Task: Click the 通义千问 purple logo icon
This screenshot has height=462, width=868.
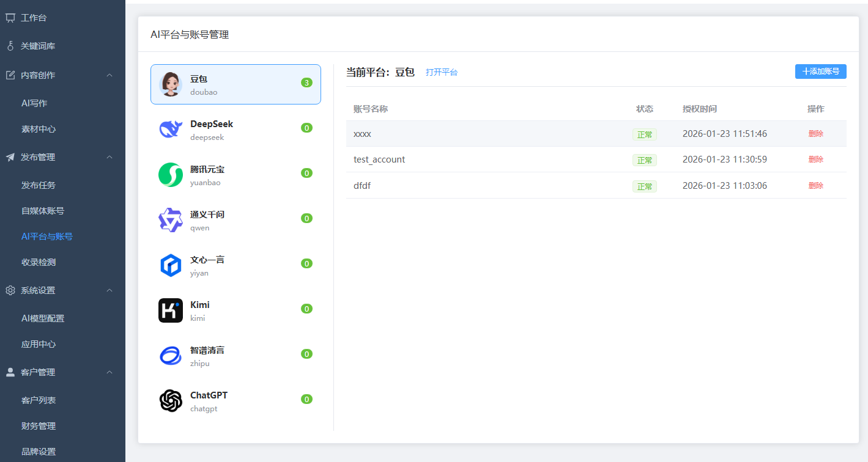Action: [171, 220]
